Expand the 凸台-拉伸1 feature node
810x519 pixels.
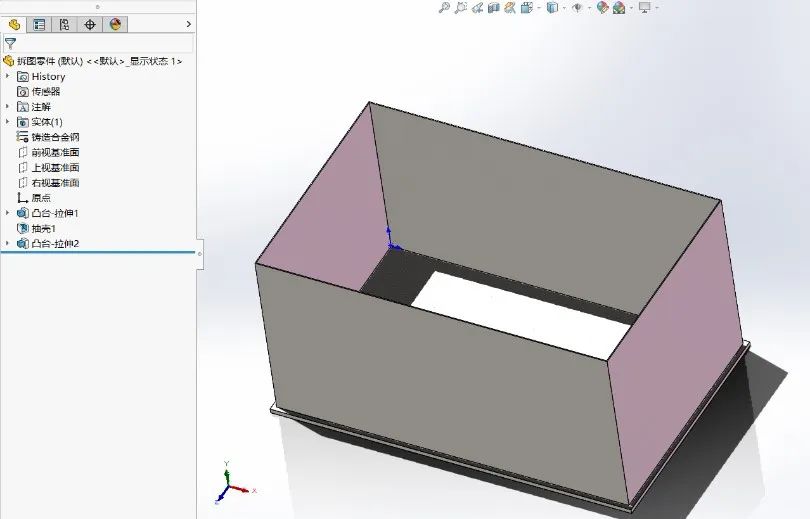click(x=8, y=213)
